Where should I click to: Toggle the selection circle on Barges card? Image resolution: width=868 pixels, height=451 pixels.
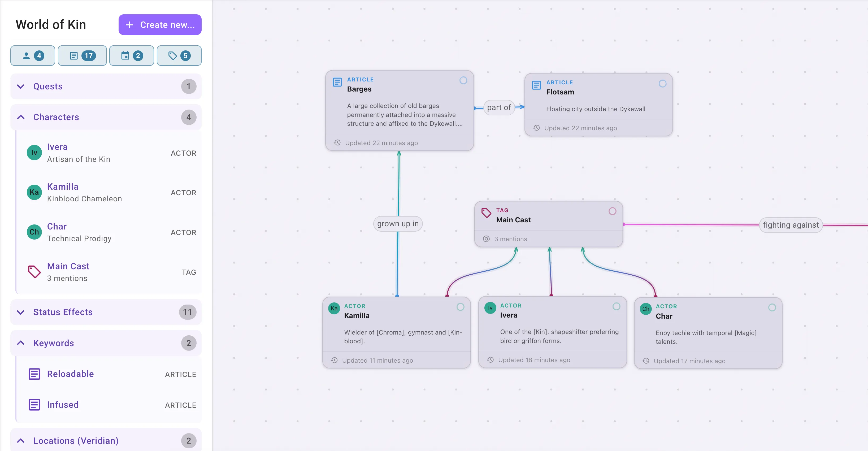(463, 80)
